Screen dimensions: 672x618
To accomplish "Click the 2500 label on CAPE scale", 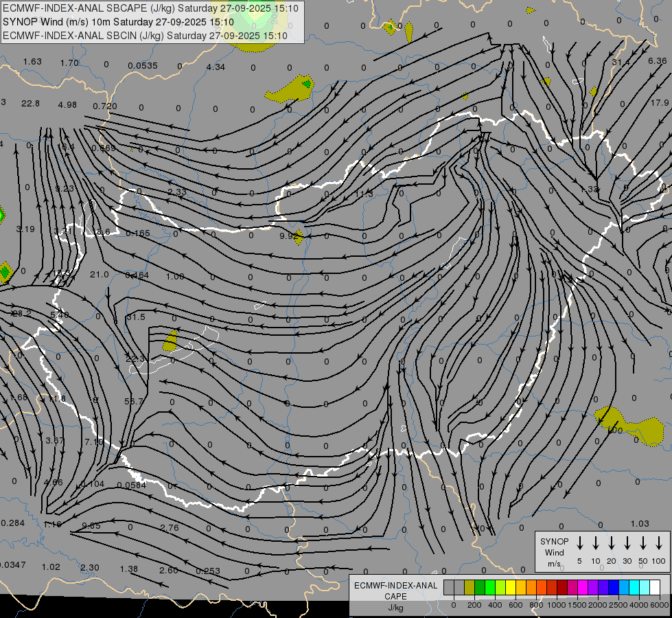I will pos(618,605).
